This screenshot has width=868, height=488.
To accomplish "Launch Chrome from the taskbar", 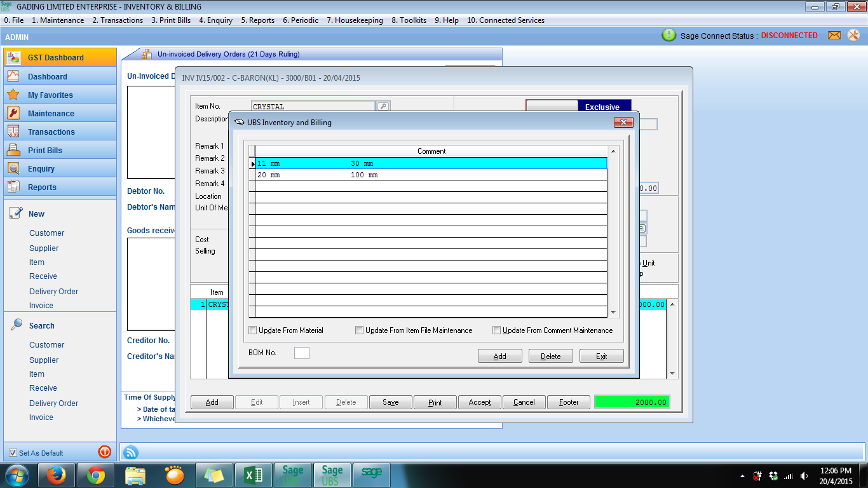I will [96, 475].
